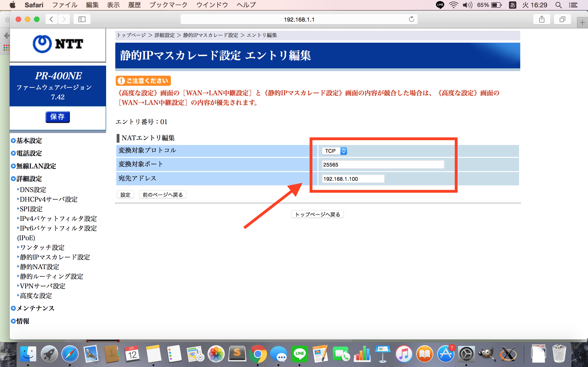Open the ブックマーク menu
The height and width of the screenshot is (367, 588).
point(168,5)
